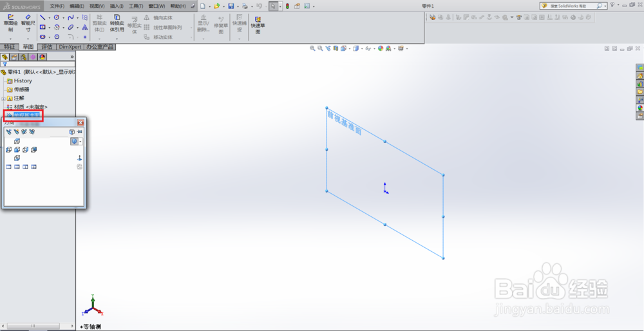Toggle the view selector cube in orientation dialog

72,132
